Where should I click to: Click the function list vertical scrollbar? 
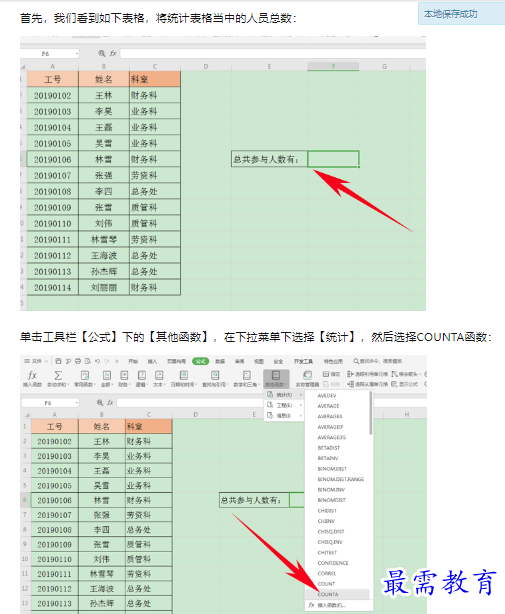click(370, 414)
